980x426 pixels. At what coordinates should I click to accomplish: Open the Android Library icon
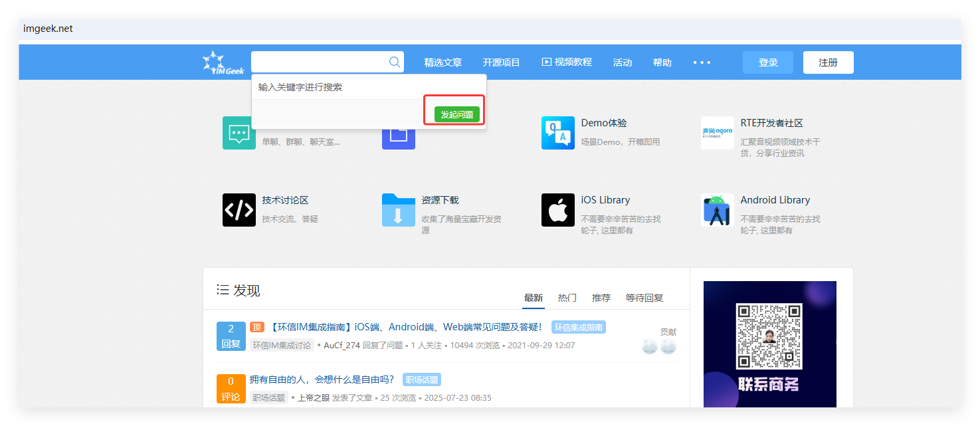[717, 210]
